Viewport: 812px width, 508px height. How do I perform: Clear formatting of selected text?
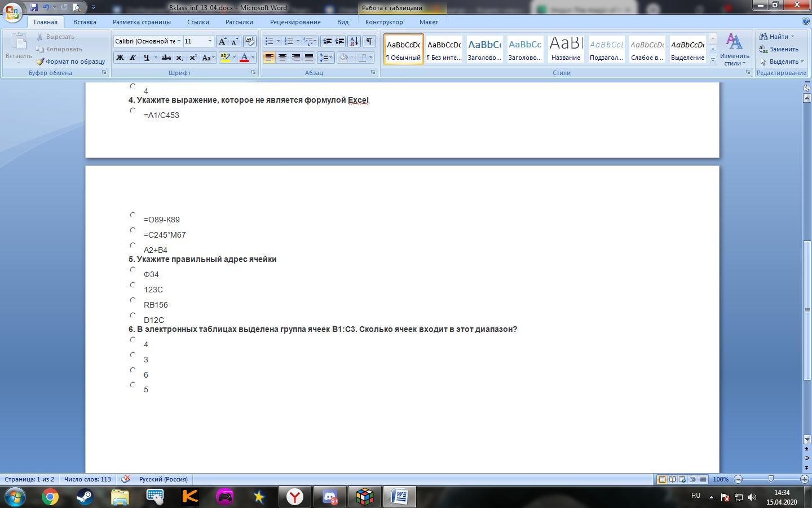[250, 41]
